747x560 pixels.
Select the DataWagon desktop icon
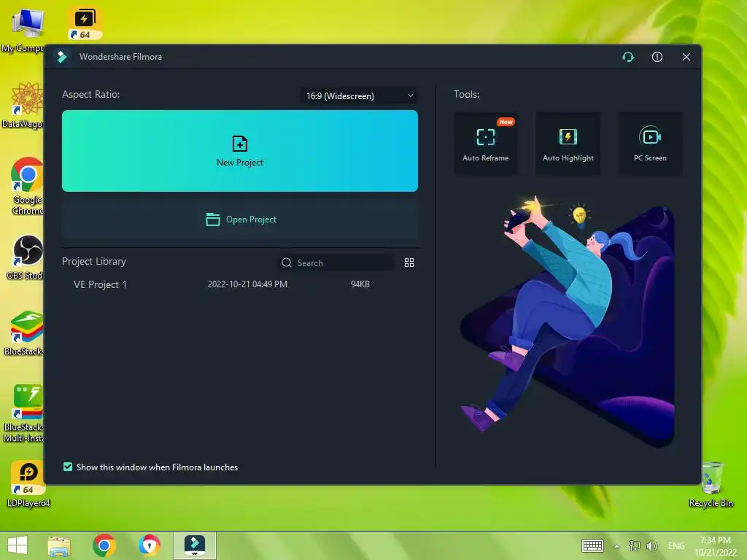[23, 105]
